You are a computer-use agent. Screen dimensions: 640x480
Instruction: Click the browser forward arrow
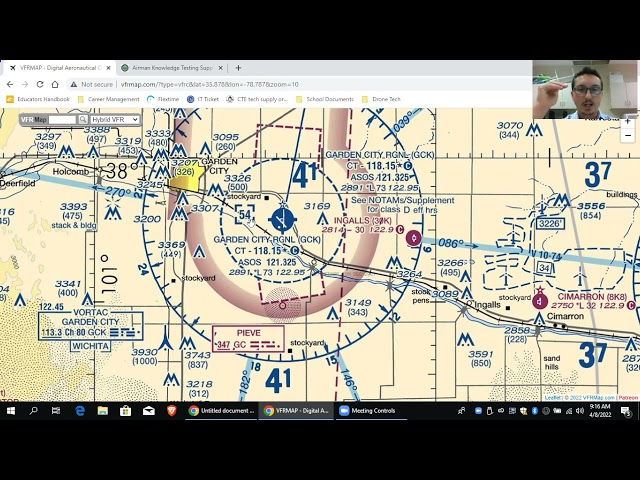coord(25,84)
